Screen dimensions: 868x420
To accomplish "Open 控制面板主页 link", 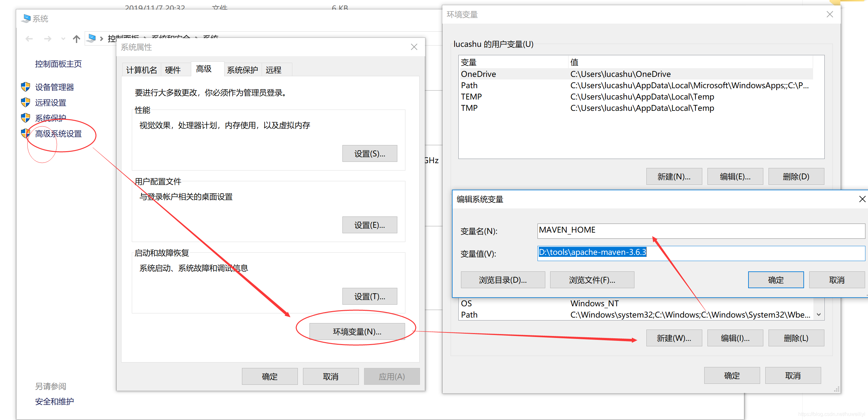I will [58, 64].
